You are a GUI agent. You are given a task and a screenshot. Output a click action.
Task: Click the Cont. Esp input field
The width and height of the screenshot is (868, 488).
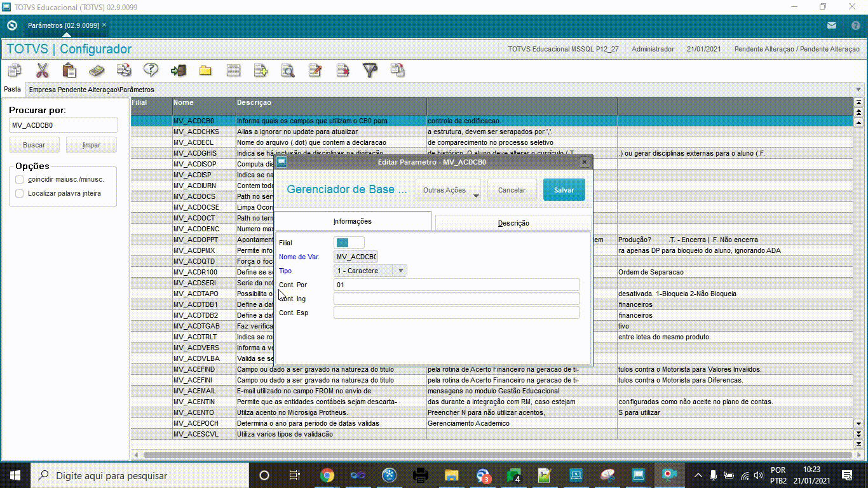click(456, 313)
